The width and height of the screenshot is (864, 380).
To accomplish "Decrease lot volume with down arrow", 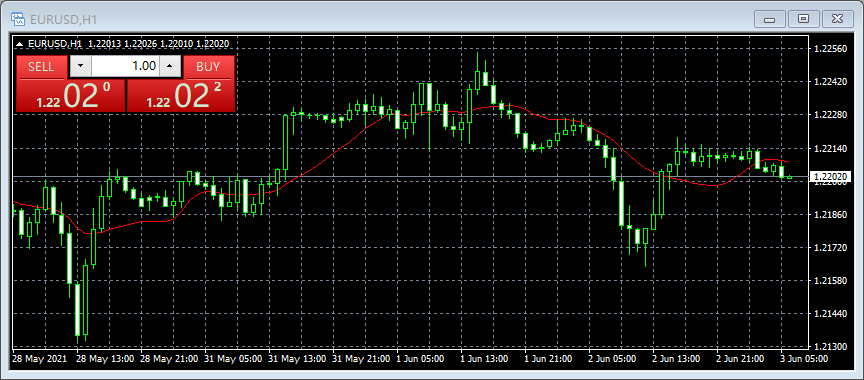I will (81, 67).
